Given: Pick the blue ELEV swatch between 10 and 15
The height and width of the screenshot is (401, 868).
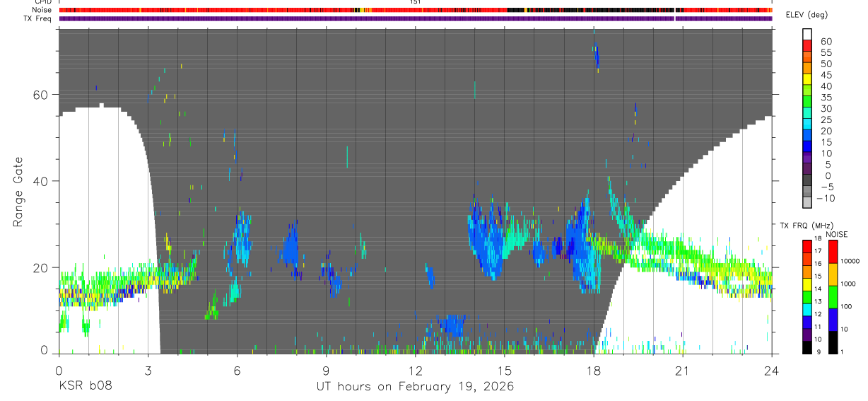Looking at the screenshot, I should pyautogui.click(x=807, y=148).
